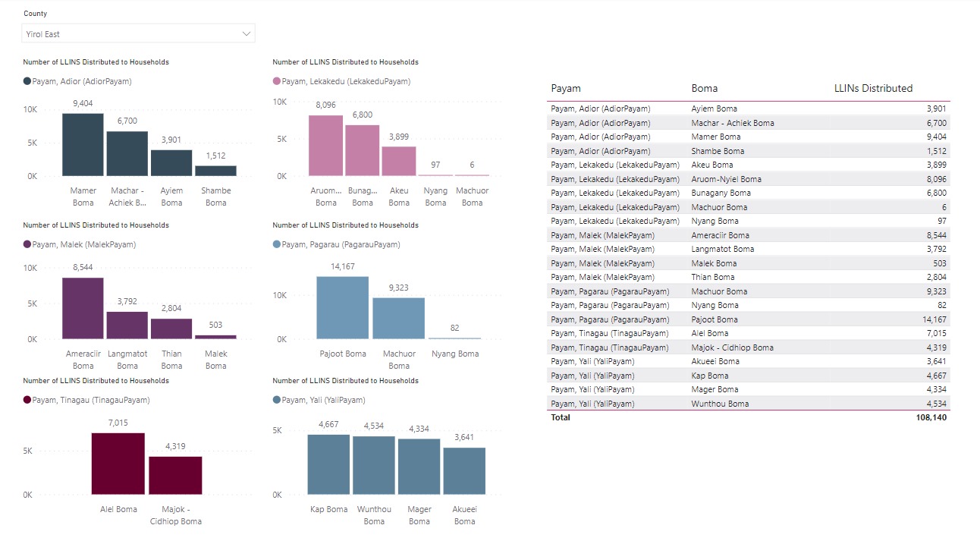Screen dimensions: 980x544
Task: Open the County dropdown showing Yirol East
Action: tap(129, 34)
